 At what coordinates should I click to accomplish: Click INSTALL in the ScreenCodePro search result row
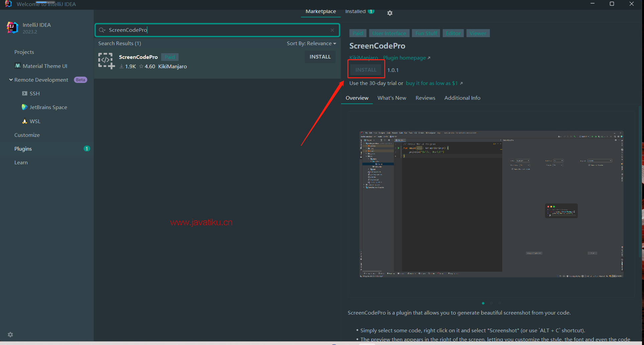tap(320, 57)
